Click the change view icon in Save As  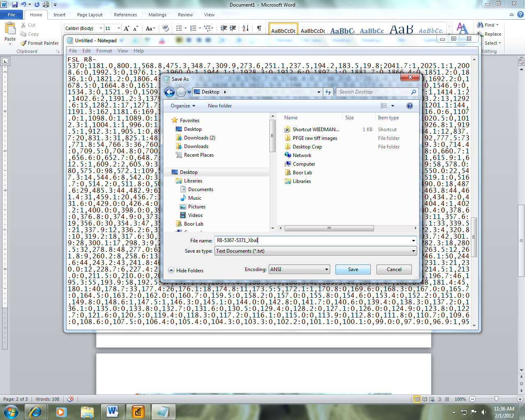tap(384, 106)
